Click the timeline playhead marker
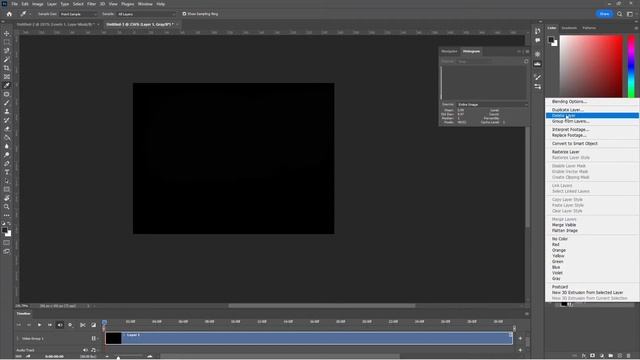This screenshot has width=640, height=360. [104, 322]
